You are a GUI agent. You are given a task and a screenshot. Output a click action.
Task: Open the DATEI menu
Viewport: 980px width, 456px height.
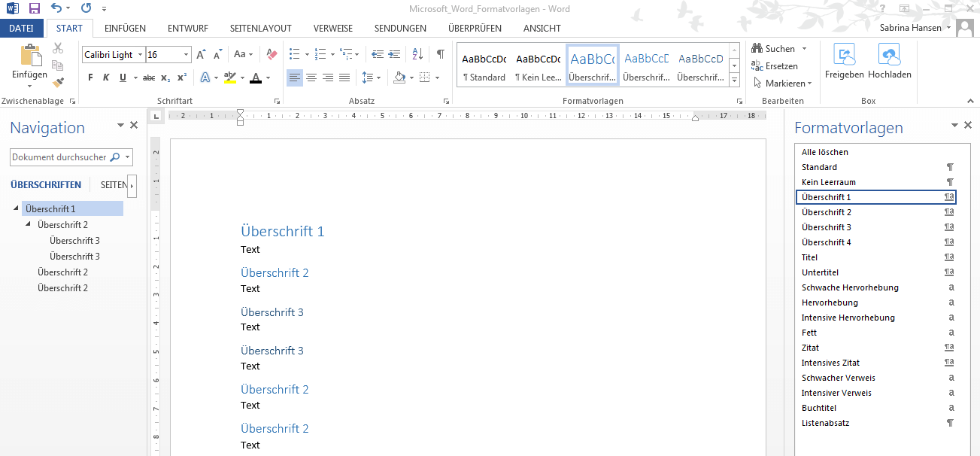coord(22,28)
